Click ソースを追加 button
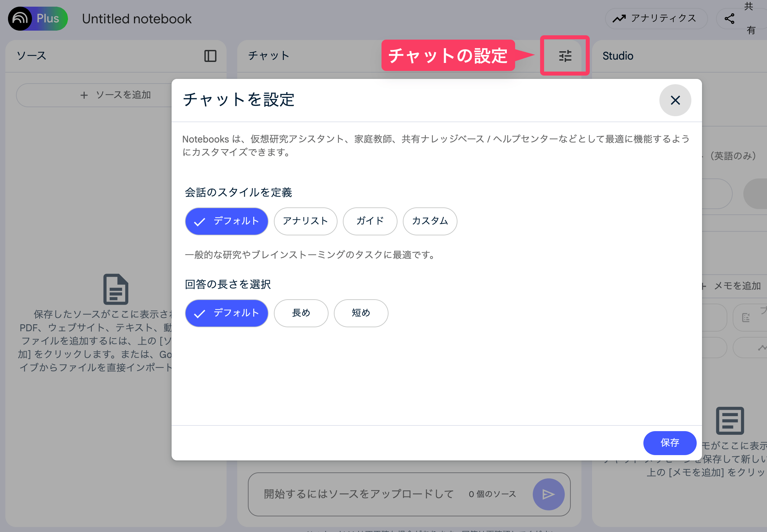 pos(115,95)
